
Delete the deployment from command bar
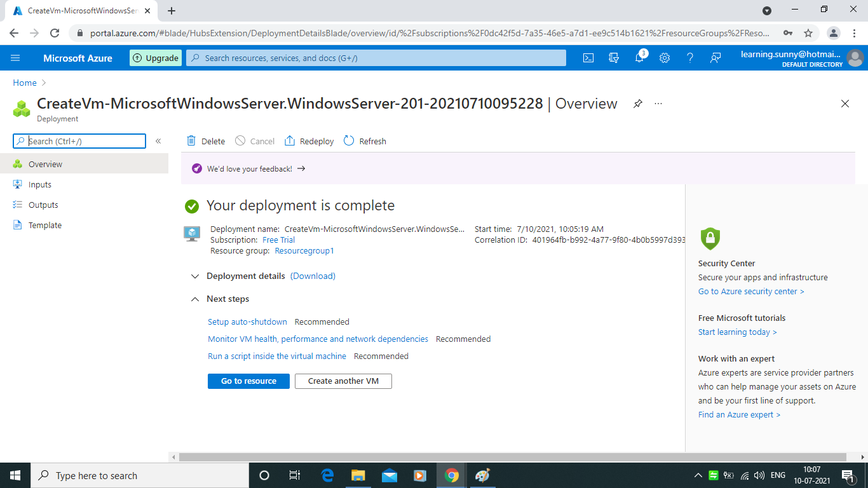click(205, 140)
